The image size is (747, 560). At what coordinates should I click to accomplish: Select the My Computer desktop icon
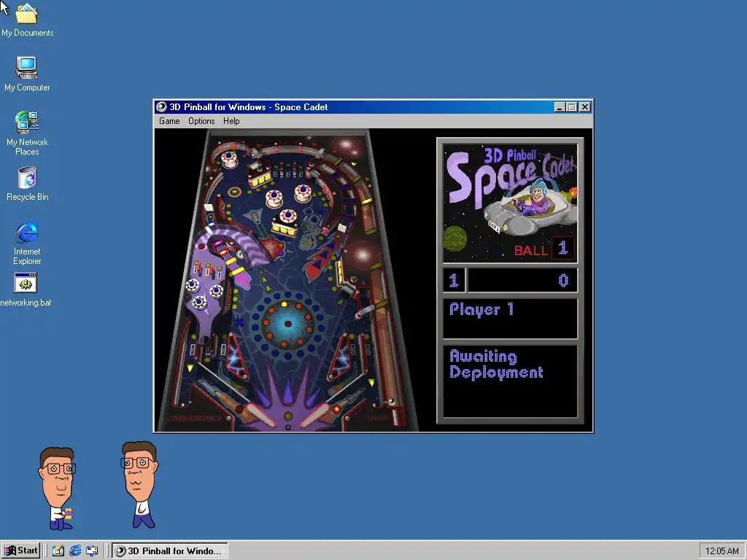[x=27, y=74]
